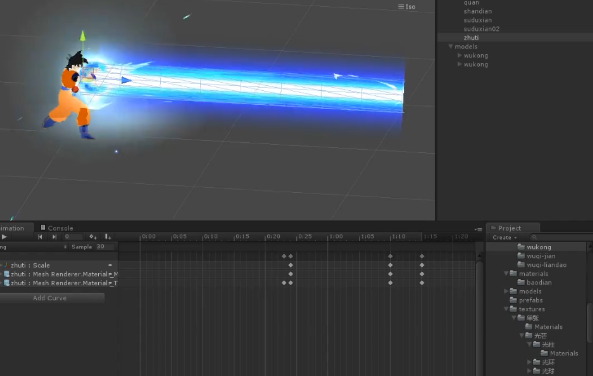Click the 1:05 mark on timeline ruler
The height and width of the screenshot is (376, 593).
[x=368, y=236]
